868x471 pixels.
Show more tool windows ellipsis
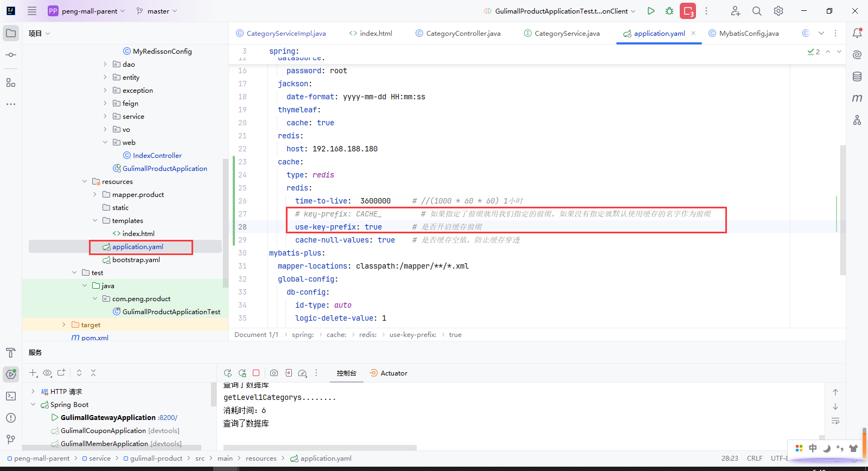[11, 104]
